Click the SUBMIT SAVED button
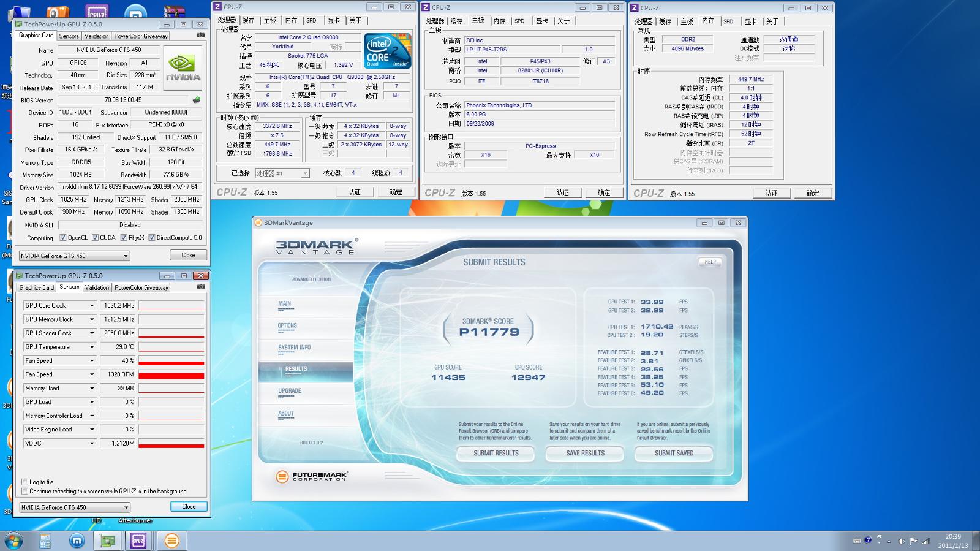 [x=674, y=454]
